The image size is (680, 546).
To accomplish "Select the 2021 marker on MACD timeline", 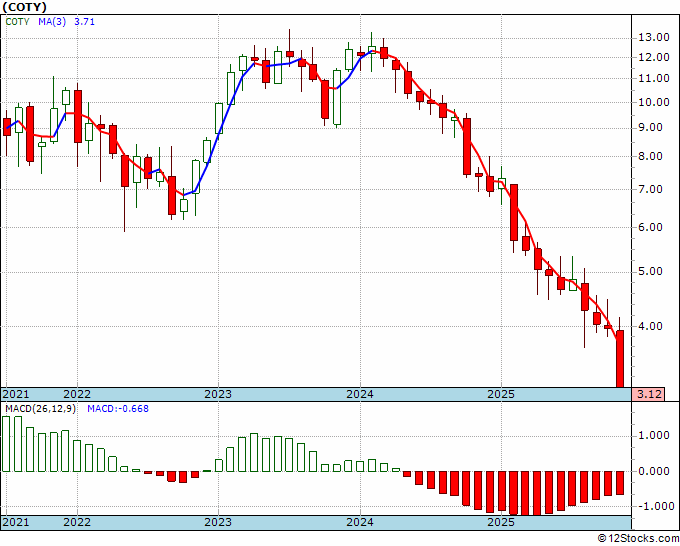I will pos(16,522).
